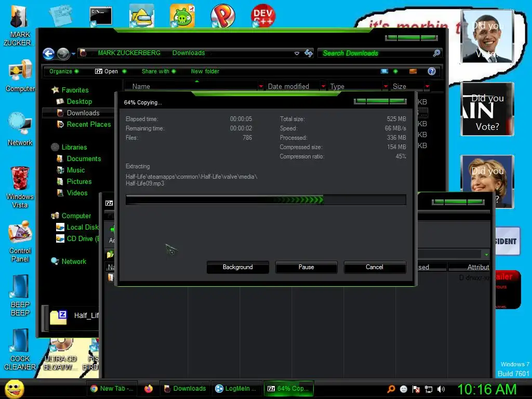Launch the green pig game icon
The image size is (532, 399).
pyautogui.click(x=182, y=16)
